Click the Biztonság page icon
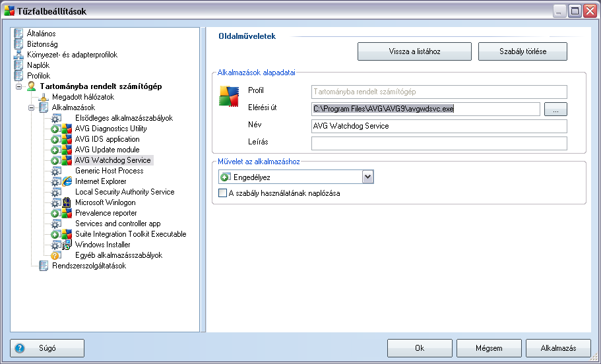 (18, 44)
